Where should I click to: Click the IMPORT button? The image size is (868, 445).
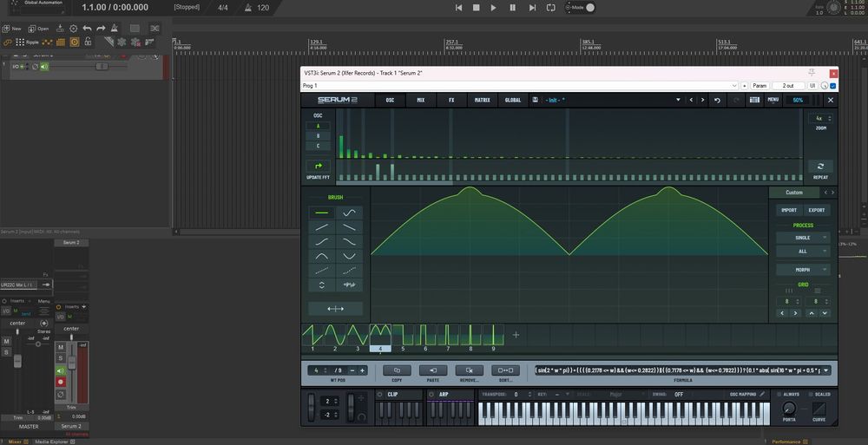click(x=789, y=210)
